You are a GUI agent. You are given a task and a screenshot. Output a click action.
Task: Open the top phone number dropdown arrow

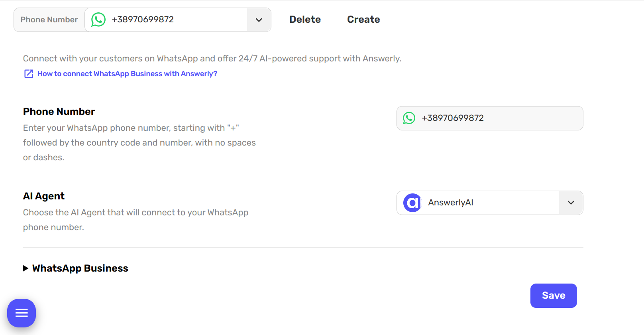(x=259, y=20)
